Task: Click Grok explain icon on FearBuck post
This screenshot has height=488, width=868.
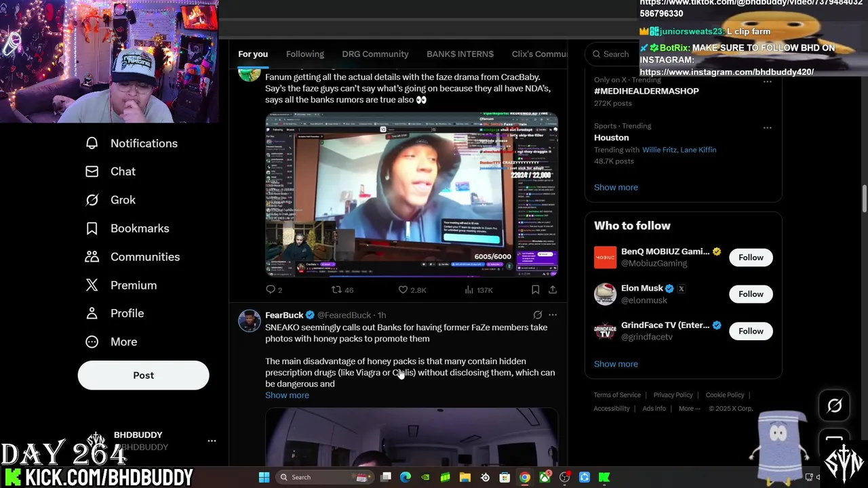Action: tap(538, 315)
